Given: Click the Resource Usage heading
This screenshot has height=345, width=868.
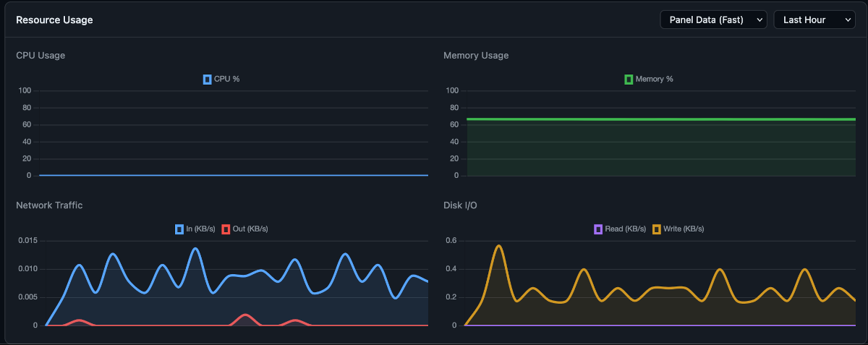Looking at the screenshot, I should (x=54, y=20).
